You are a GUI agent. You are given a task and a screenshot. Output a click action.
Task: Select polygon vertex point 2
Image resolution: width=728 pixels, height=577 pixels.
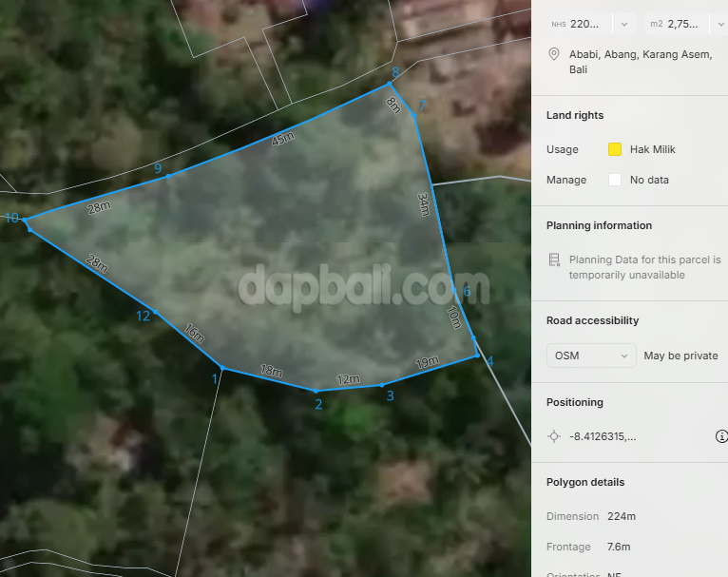(x=316, y=391)
